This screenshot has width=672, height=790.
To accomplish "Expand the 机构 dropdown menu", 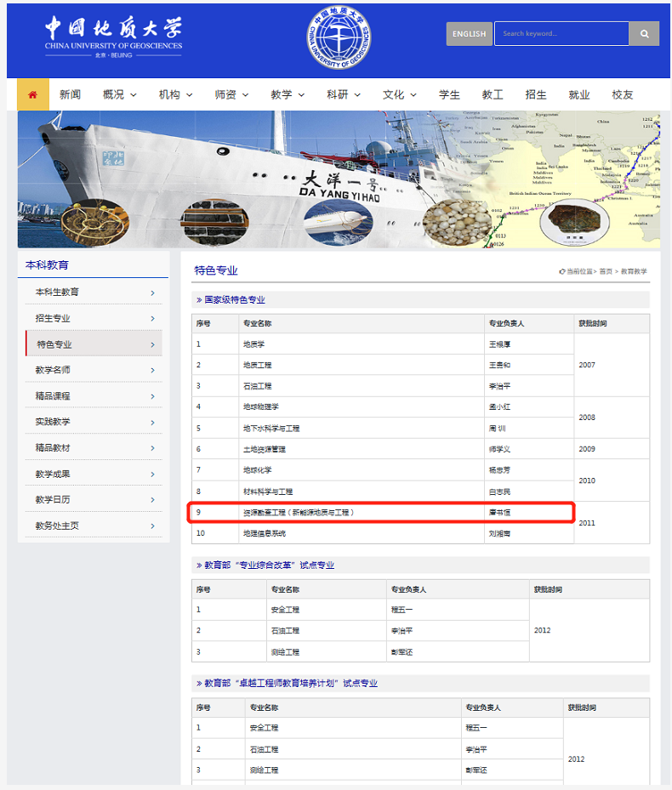I will tap(175, 94).
